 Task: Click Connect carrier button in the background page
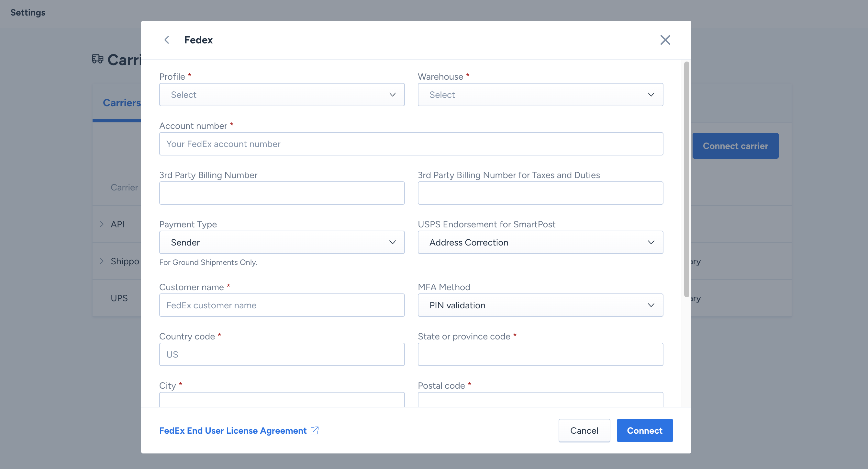pyautogui.click(x=735, y=146)
